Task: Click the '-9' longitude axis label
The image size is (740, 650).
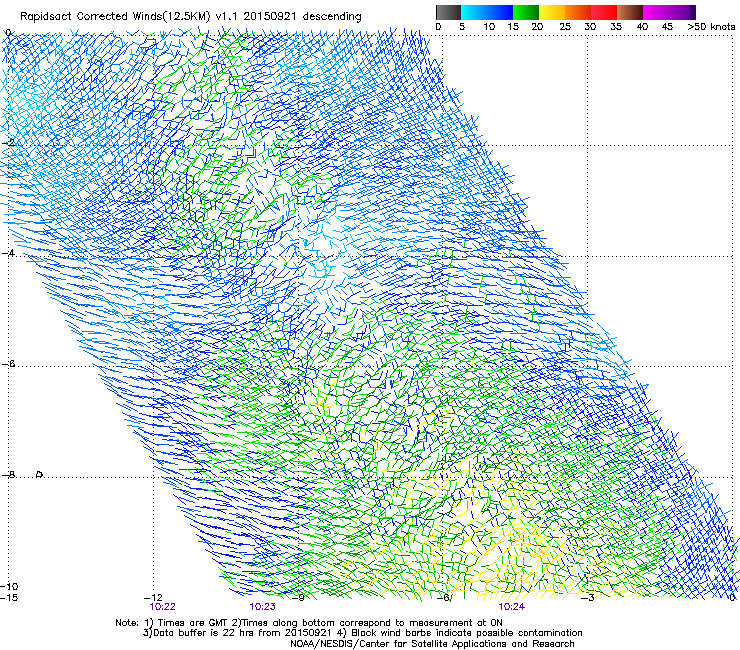Action: pyautogui.click(x=299, y=598)
